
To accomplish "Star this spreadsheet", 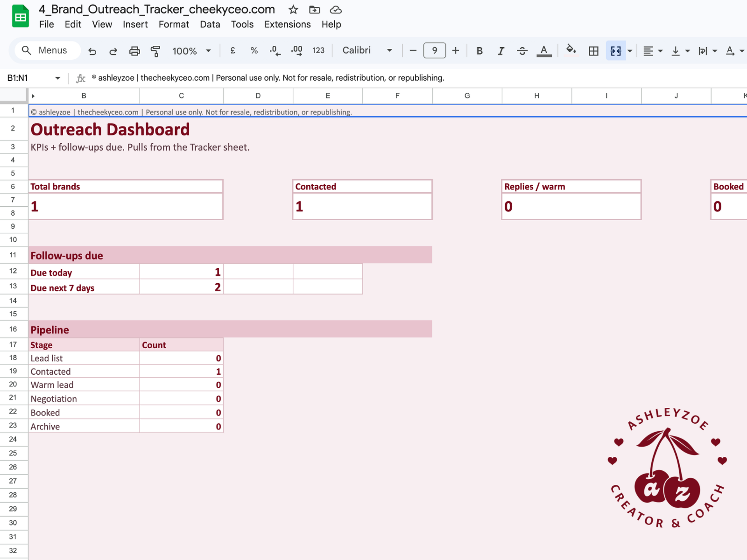I will point(293,9).
